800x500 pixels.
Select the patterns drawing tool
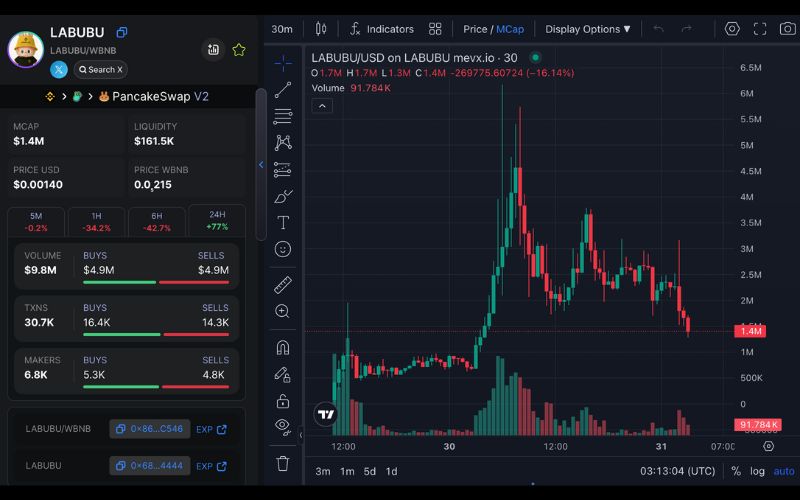(283, 143)
